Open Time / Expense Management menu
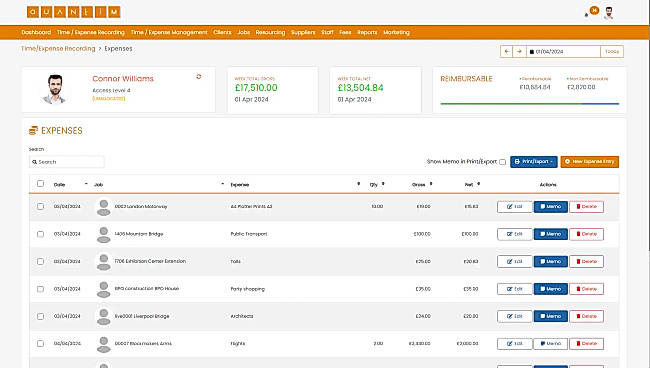 coord(169,32)
